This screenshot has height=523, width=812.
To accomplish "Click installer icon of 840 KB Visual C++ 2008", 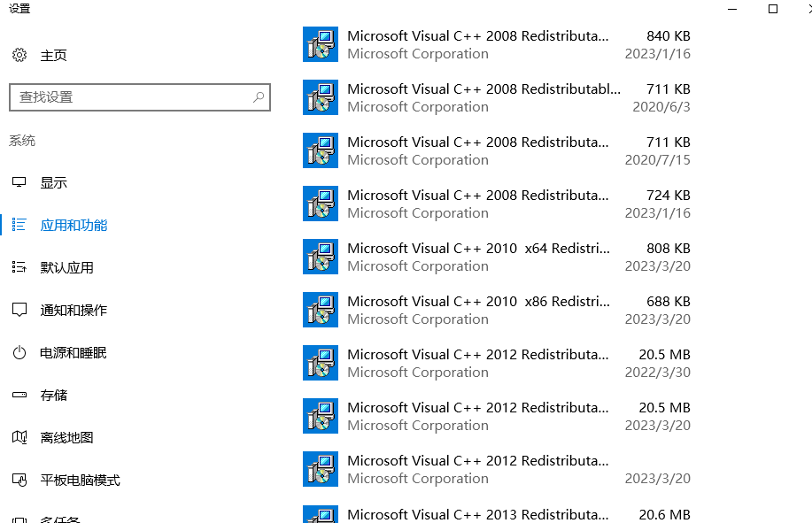I will (x=321, y=44).
